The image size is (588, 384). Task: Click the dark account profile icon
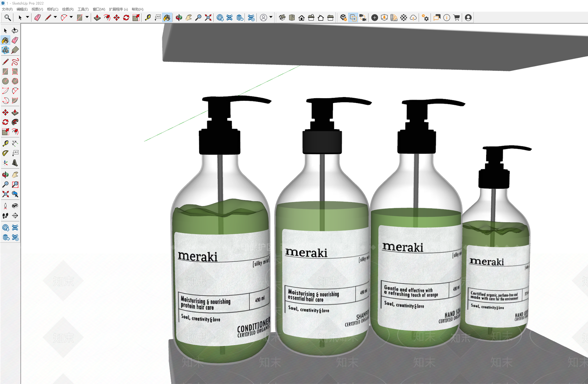click(468, 18)
